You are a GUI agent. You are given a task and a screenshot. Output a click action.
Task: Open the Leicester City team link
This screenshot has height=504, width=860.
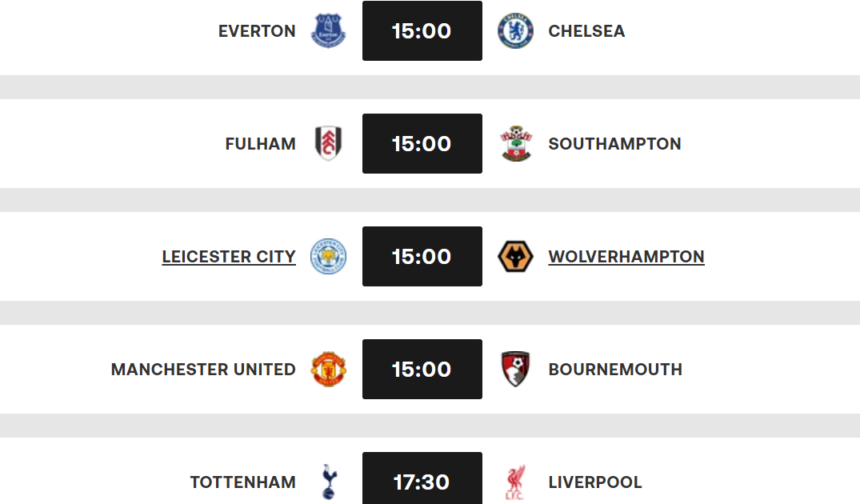click(229, 257)
